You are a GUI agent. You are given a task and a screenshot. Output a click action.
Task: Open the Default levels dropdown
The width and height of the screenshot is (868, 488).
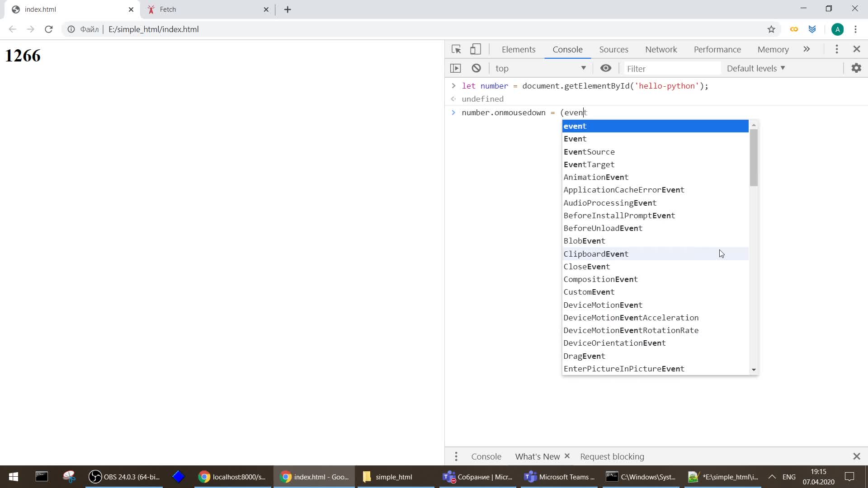755,68
